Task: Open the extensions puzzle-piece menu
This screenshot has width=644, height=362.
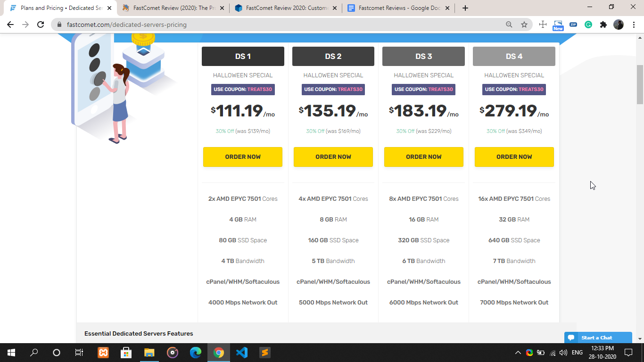Action: (603, 25)
